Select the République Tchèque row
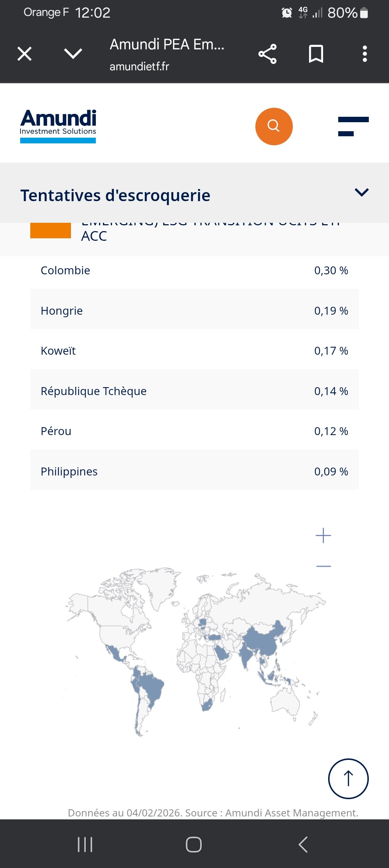Viewport: 389px width, 868px height. point(194,391)
